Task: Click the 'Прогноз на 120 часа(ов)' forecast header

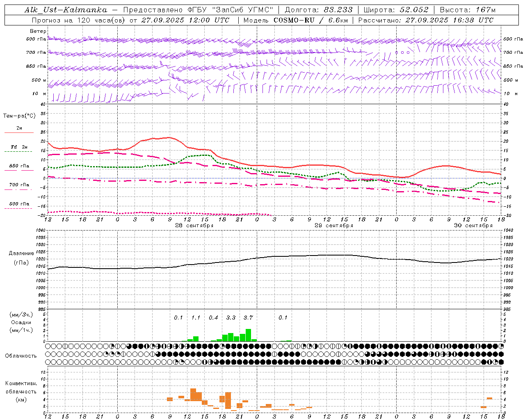Action: click(x=79, y=20)
